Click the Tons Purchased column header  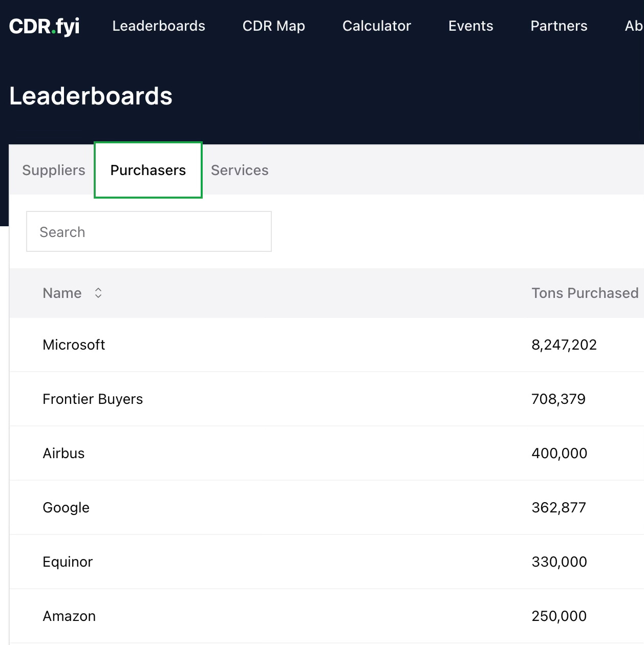(x=585, y=293)
